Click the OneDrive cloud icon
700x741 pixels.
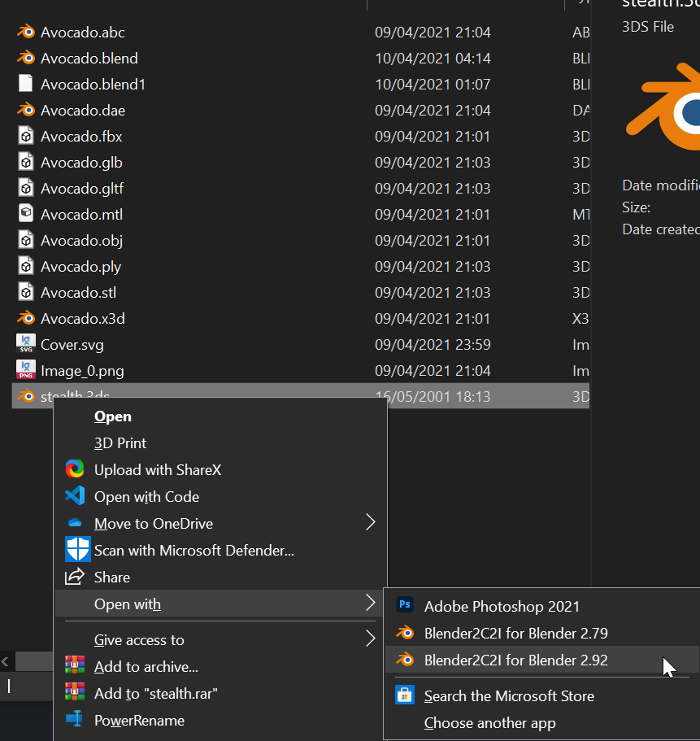[75, 523]
